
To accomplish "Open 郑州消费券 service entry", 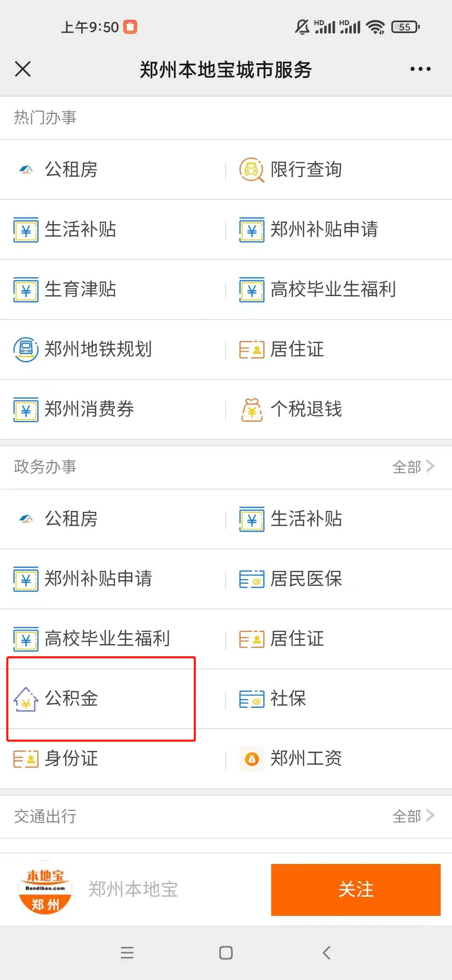I will tap(89, 409).
